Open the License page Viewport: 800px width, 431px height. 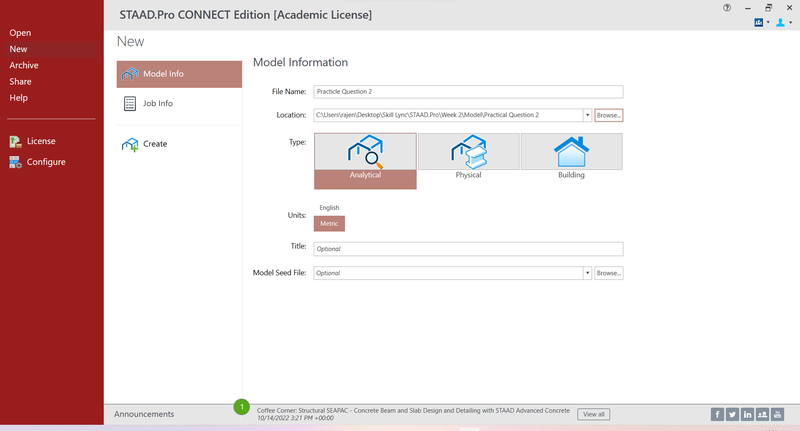(x=32, y=141)
